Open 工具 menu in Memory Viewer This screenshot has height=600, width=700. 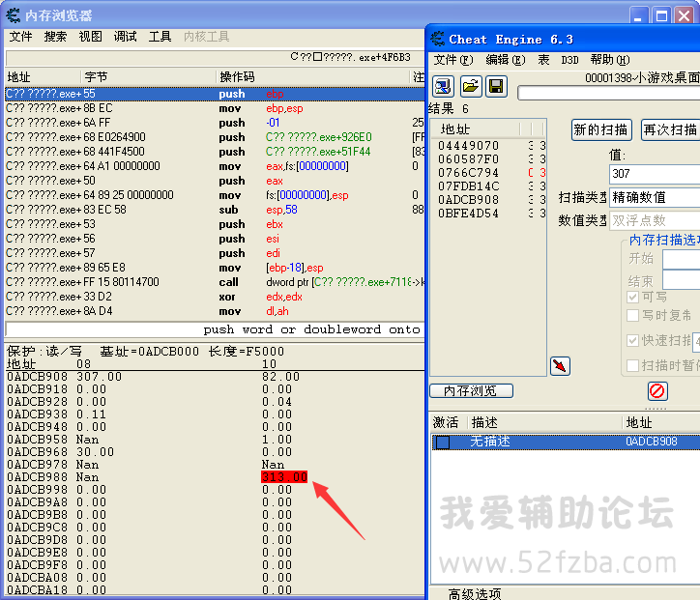pos(160,37)
